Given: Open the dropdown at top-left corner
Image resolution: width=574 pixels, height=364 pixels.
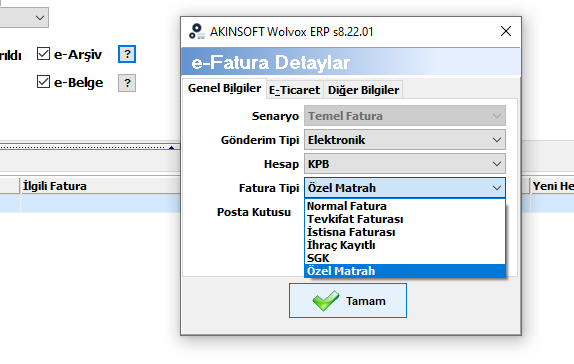Looking at the screenshot, I should point(24,17).
